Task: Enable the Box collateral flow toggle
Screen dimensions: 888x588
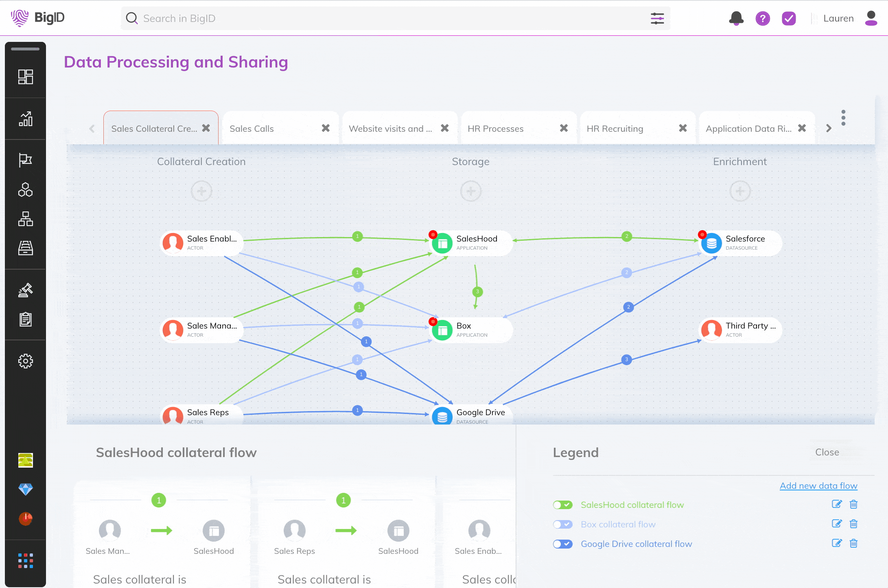Action: tap(562, 524)
